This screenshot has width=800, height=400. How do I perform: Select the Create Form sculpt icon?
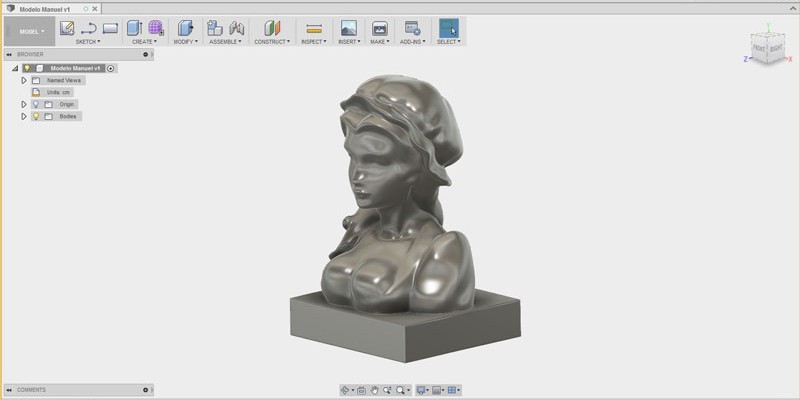156,28
